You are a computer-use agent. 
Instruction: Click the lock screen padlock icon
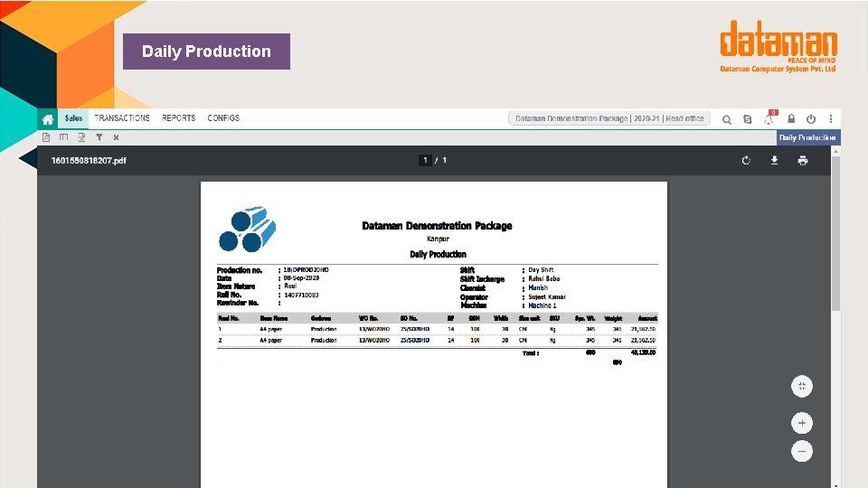791,118
